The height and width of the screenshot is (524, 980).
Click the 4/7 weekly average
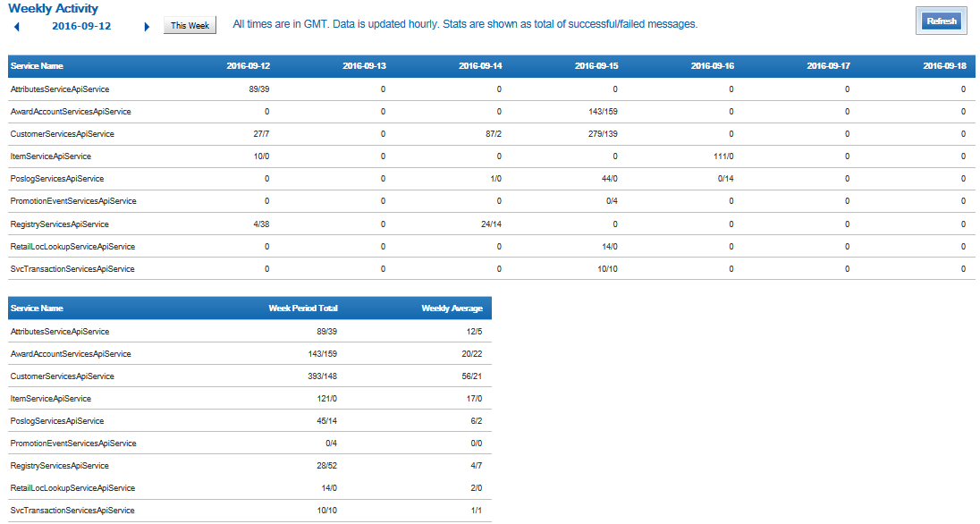tap(477, 466)
